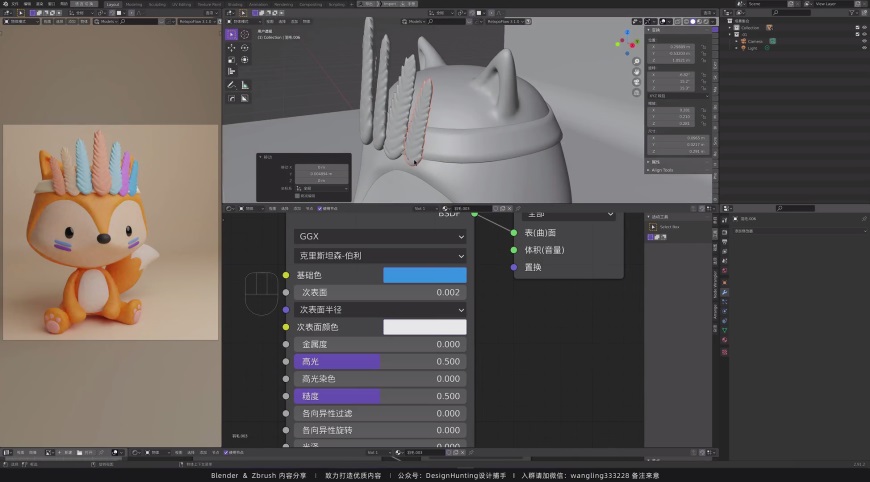Click the 金属度 0.000 value field

[380, 344]
